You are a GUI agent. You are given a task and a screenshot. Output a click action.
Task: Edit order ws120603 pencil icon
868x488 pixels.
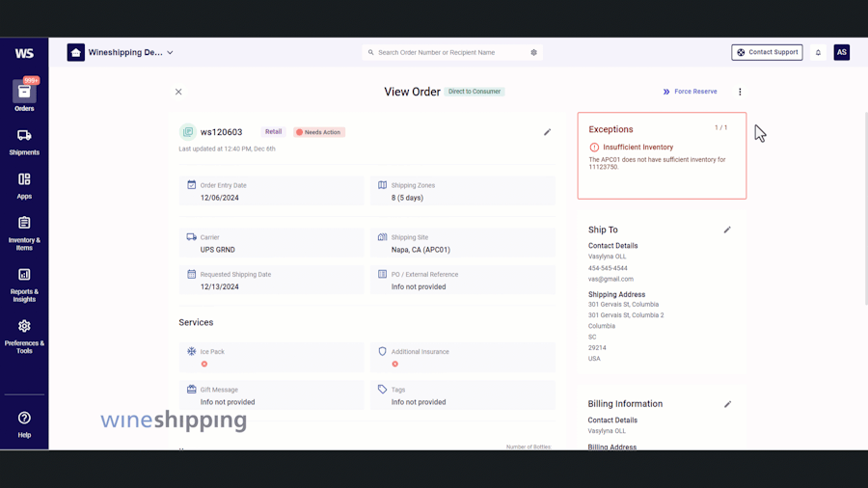pyautogui.click(x=547, y=132)
